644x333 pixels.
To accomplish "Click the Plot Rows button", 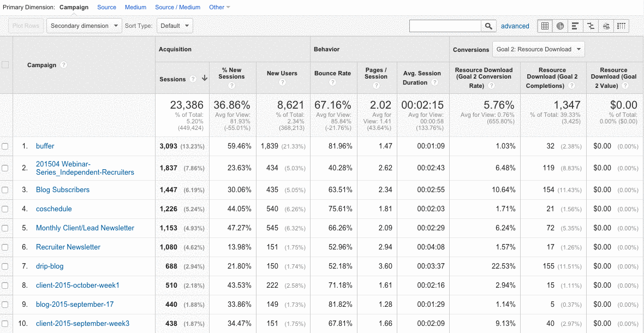I will coord(27,26).
